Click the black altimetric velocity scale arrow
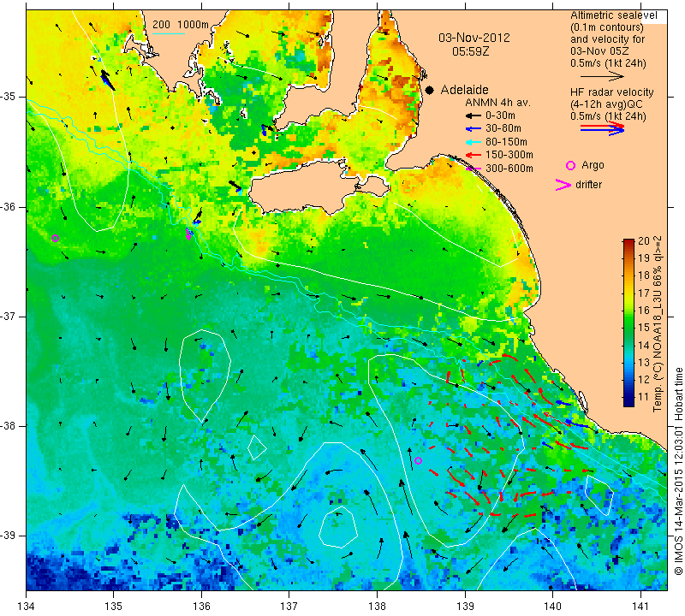Viewport: 685px width, 616px height. tap(603, 76)
